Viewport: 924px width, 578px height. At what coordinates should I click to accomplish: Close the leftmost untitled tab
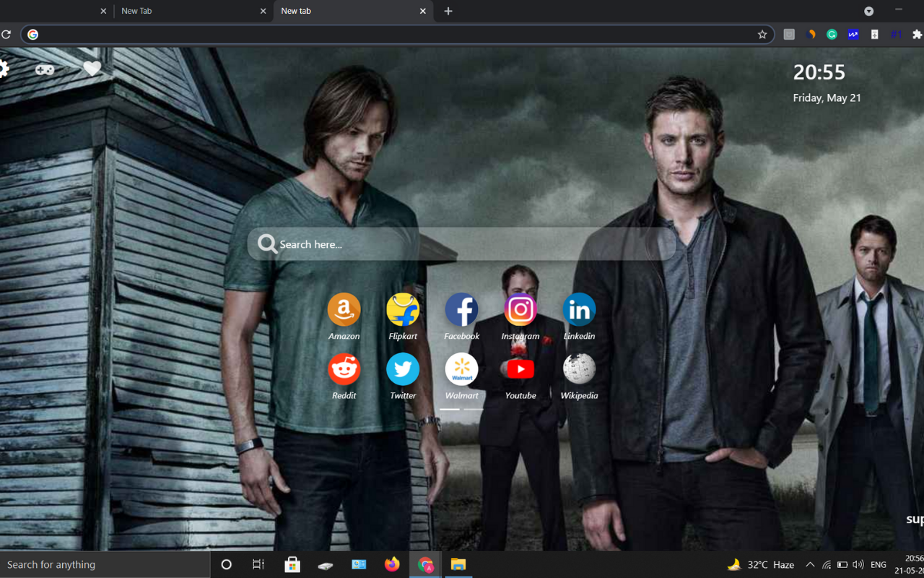103,11
